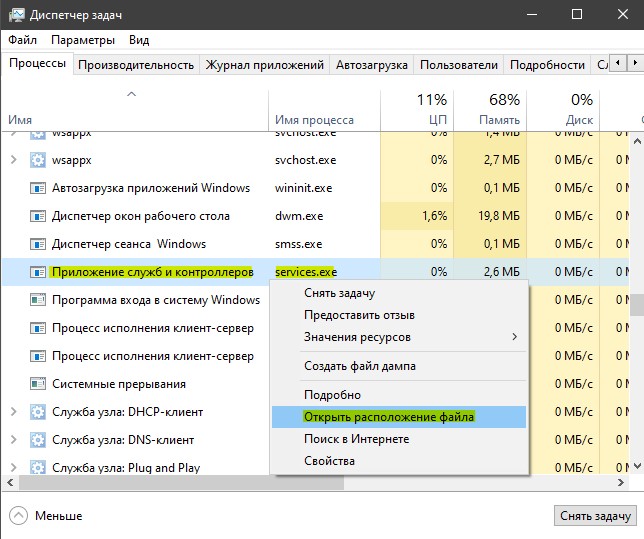Click icon of Программа входа в систему Windows
Image resolution: width=644 pixels, height=539 pixels.
pyautogui.click(x=38, y=300)
